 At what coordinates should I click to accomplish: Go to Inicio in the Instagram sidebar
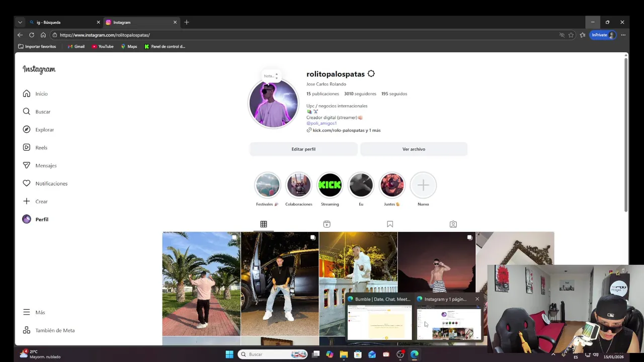[35, 94]
